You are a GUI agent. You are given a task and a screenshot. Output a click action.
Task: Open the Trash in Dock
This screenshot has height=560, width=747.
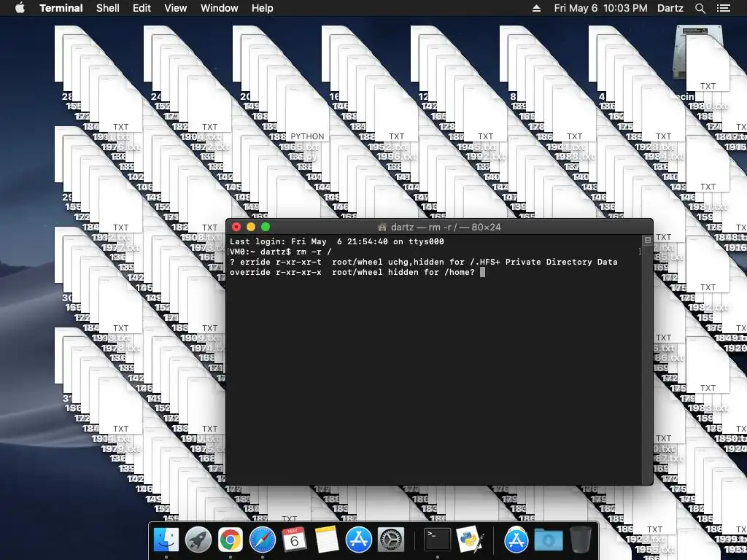tap(580, 540)
